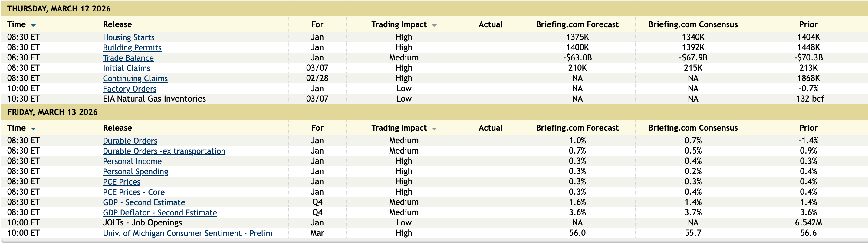Click Friday's Release column header
The width and height of the screenshot is (868, 243).
(117, 128)
